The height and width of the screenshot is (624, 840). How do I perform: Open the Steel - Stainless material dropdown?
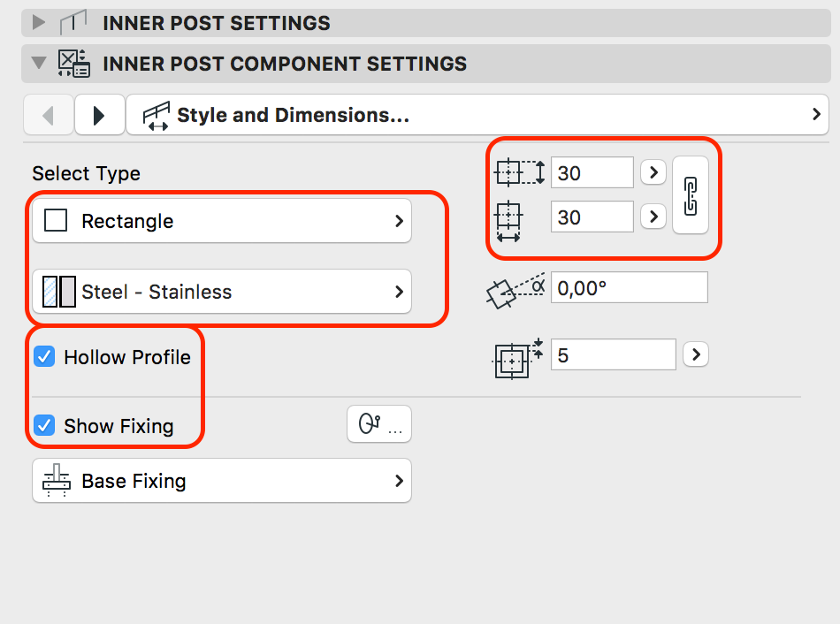[222, 292]
